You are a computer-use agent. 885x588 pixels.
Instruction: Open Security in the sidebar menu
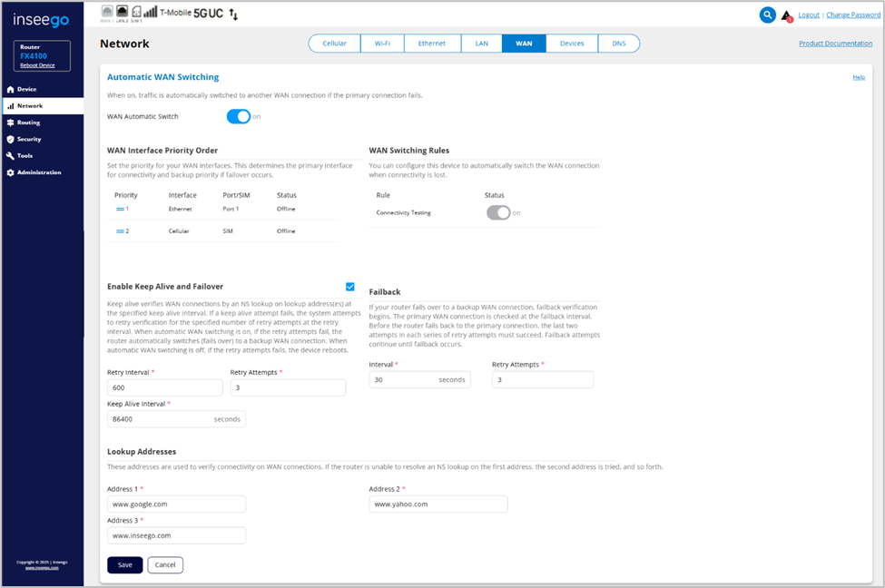click(29, 139)
